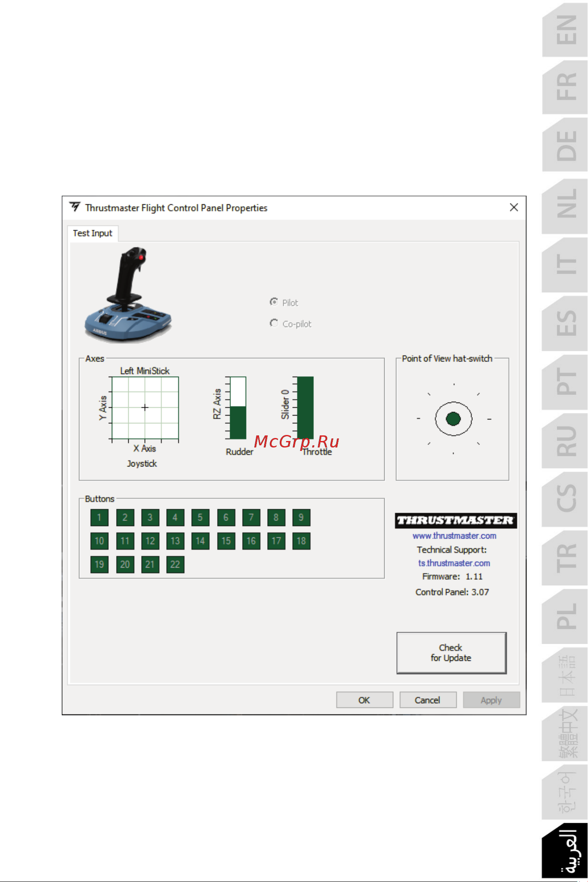This screenshot has height=882, width=588.
Task: Click button indicator 19
Action: 99,565
